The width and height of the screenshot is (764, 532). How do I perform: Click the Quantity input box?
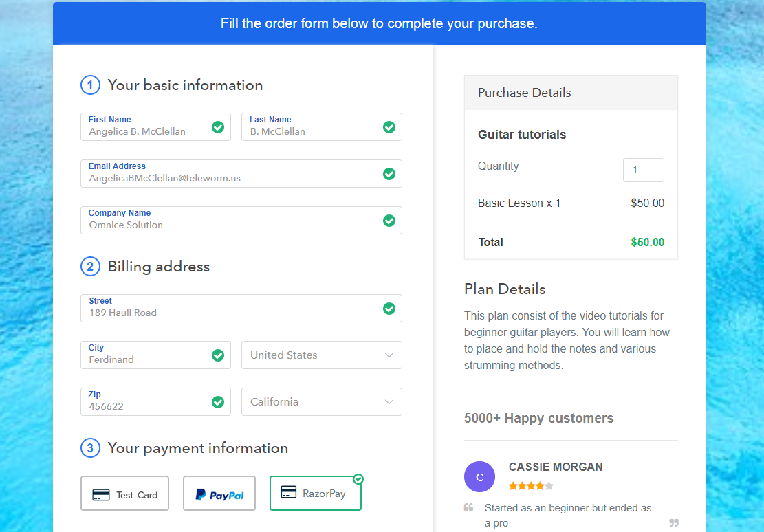[643, 170]
